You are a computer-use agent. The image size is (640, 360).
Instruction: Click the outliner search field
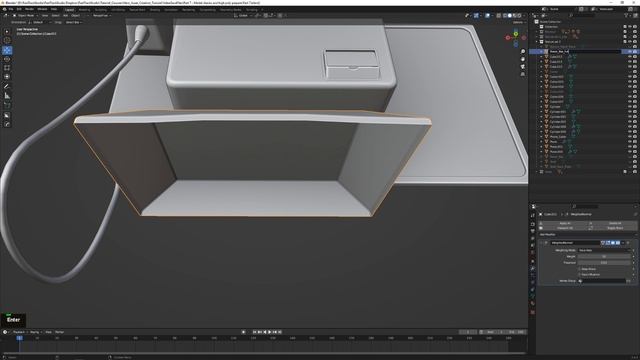[582, 16]
